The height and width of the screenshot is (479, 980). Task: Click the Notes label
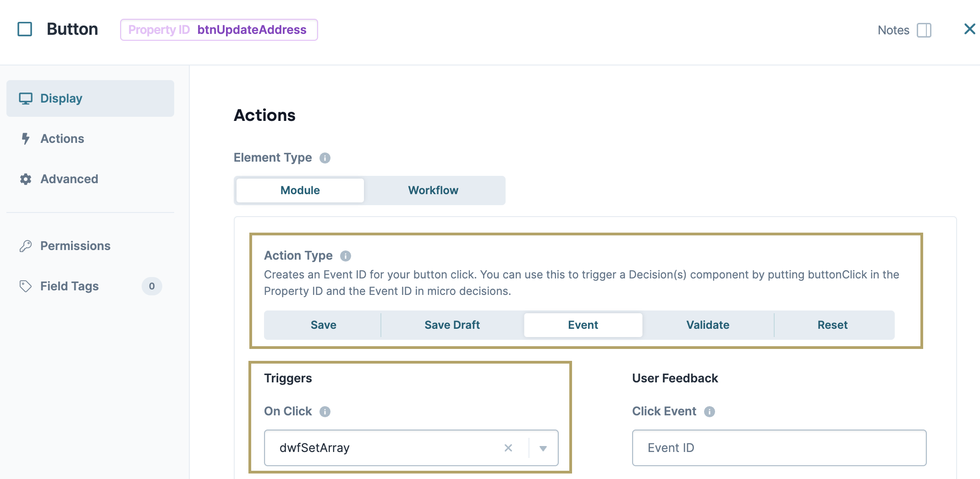pos(893,30)
